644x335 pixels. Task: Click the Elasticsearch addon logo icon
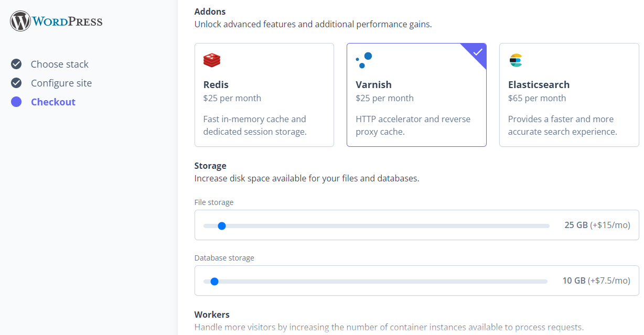(516, 60)
